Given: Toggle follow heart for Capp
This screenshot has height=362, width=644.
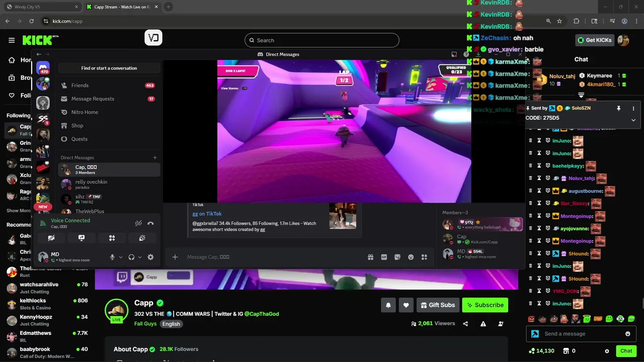Looking at the screenshot, I should 406,305.
